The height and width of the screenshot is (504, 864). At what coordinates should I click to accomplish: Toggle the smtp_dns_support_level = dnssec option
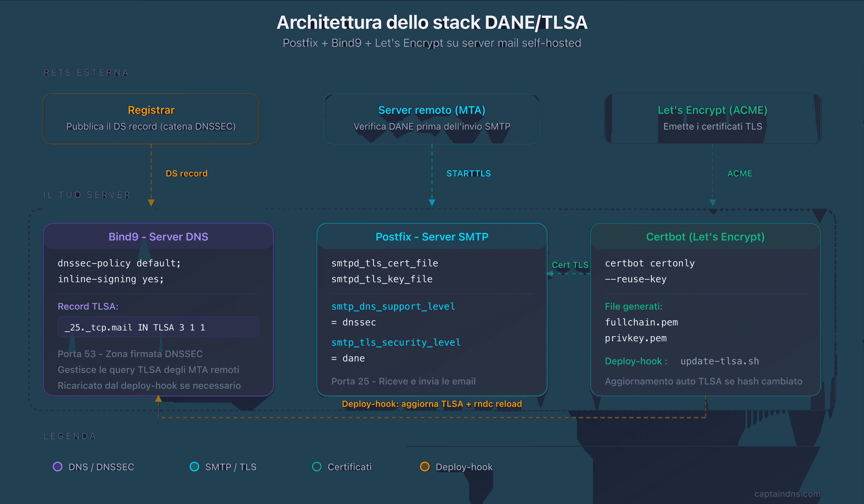(x=393, y=306)
